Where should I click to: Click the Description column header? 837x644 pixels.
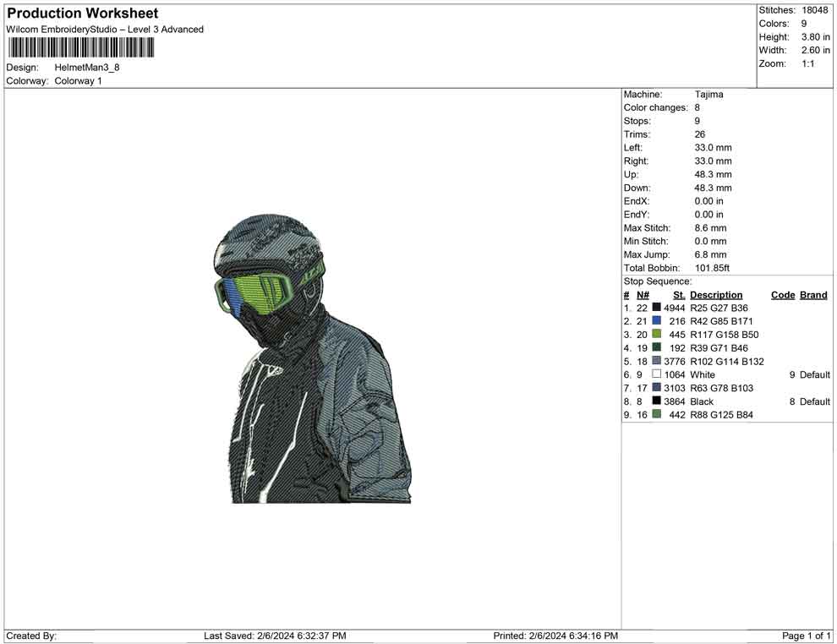(x=716, y=294)
